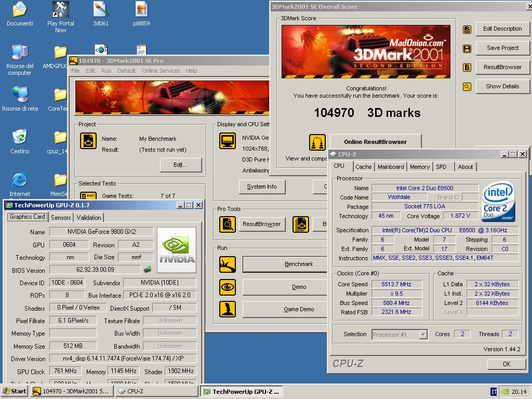532x399 pixels.
Task: Open the Online ResultBrowser
Action: [376, 142]
